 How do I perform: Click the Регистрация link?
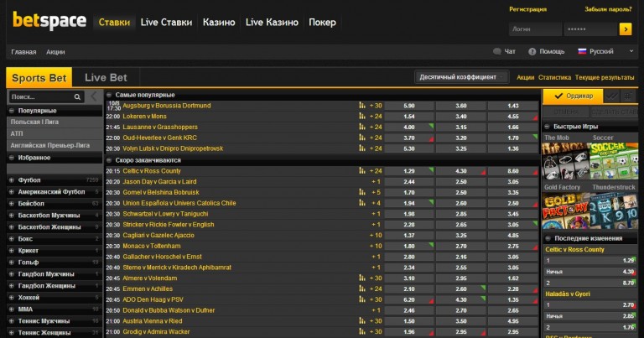(527, 9)
